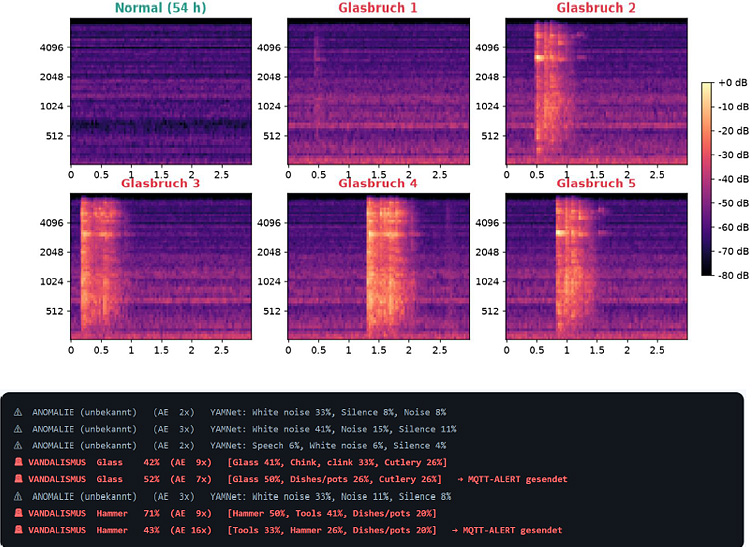Open the Glasbruch 5 spectrogram plot
The width and height of the screenshot is (752, 547).
coord(597,267)
